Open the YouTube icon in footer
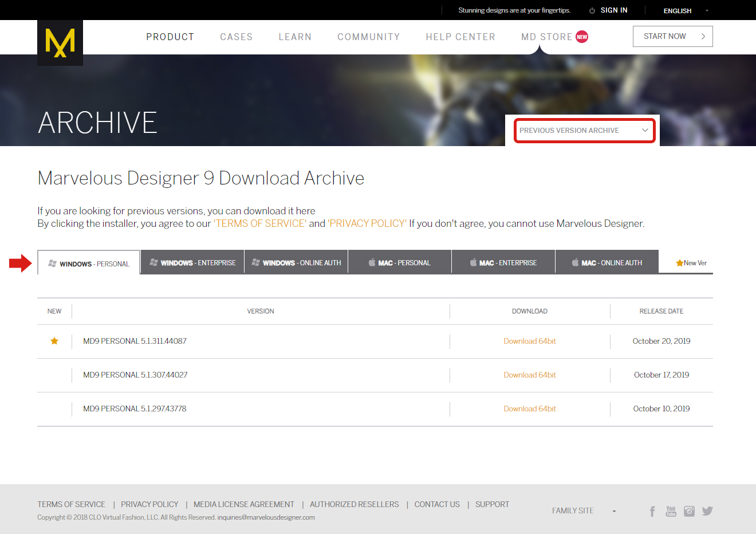 (671, 511)
